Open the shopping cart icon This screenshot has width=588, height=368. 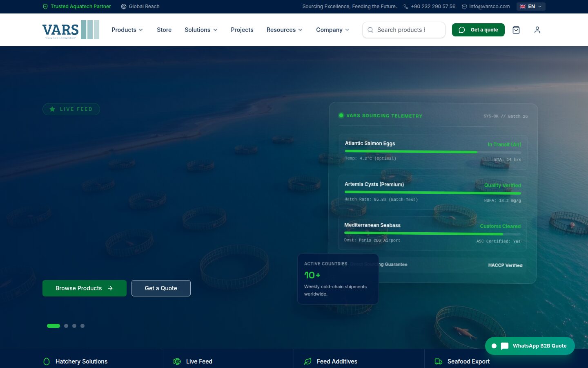(516, 30)
